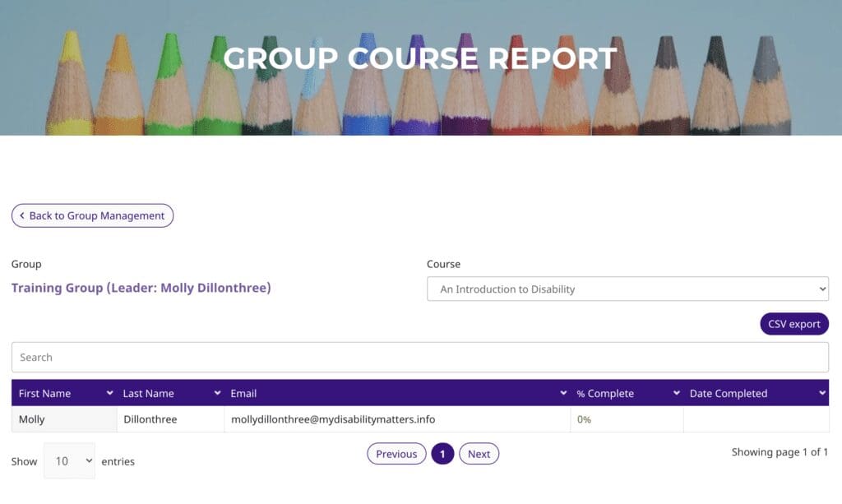Click the CSV export button
This screenshot has height=504, width=842.
click(793, 323)
